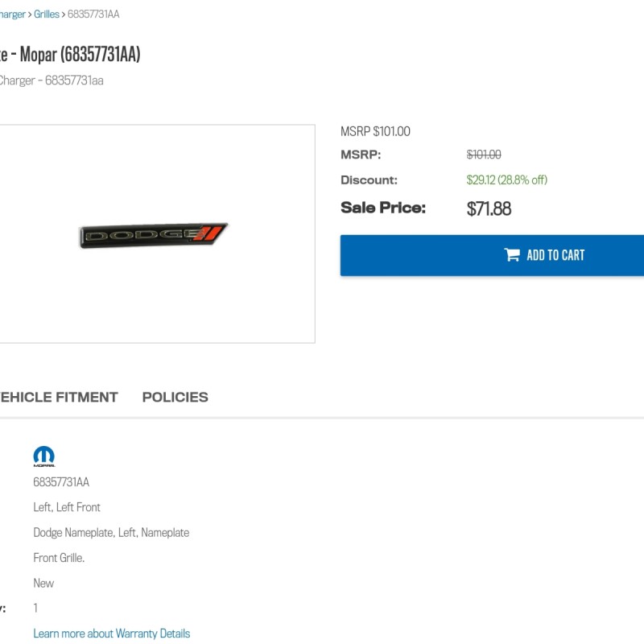
Task: Open the Learn more about Warranty Details link
Action: point(111,634)
